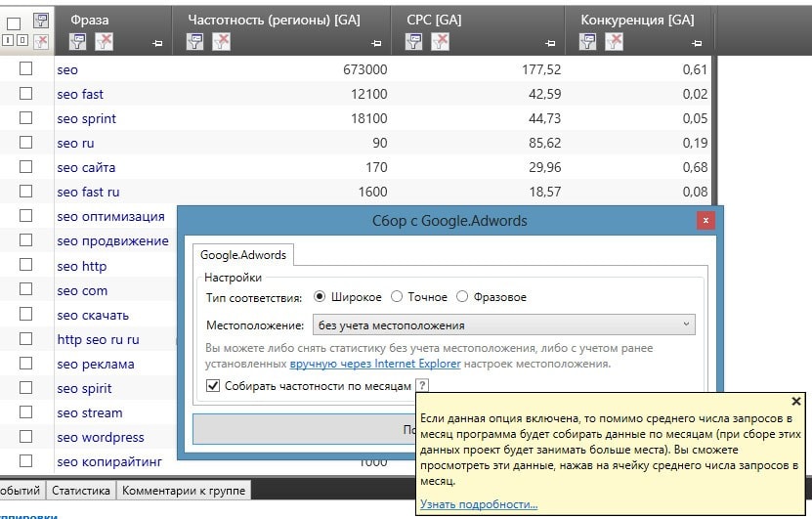This screenshot has height=519, width=812.
Task: Clear the CPC [GA] column filter
Action: (441, 41)
